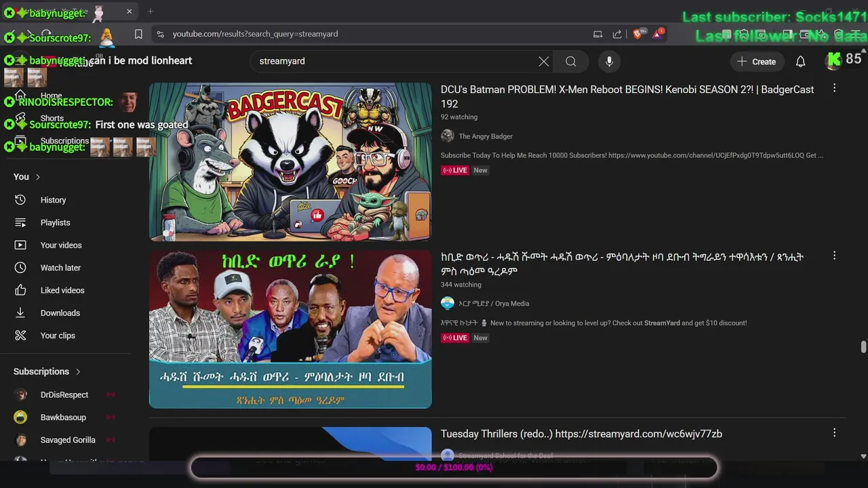This screenshot has width=868, height=488.
Task: Open Downloads in the sidebar
Action: click(60, 313)
